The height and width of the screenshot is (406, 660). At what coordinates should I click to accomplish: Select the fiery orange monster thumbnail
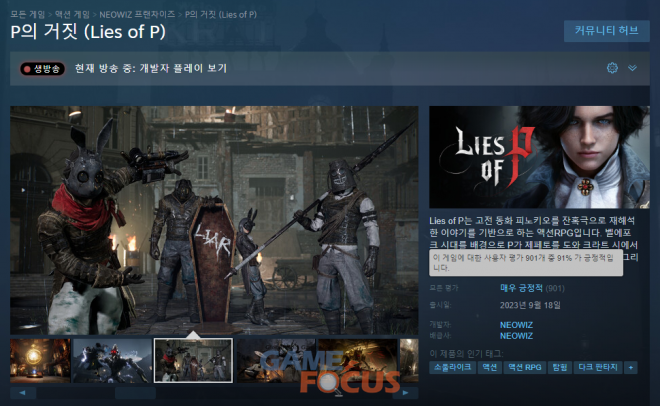pos(358,361)
